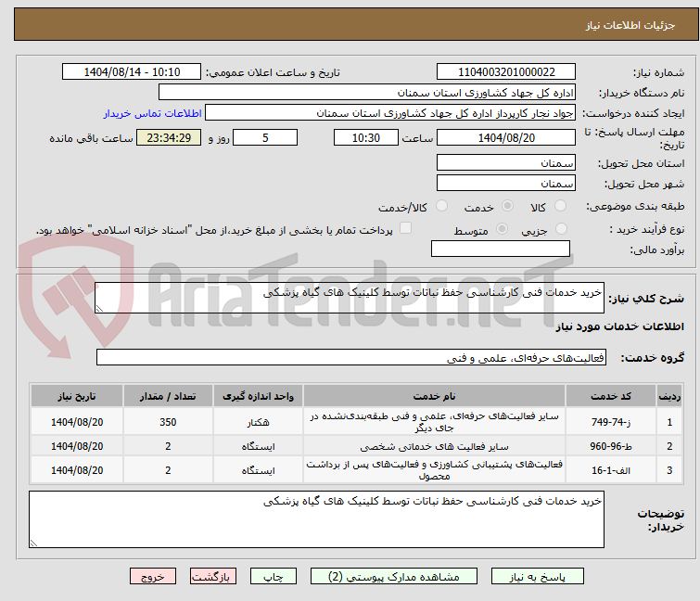
Task: Click the واحد اندازه گیری column header
Action: point(258,397)
